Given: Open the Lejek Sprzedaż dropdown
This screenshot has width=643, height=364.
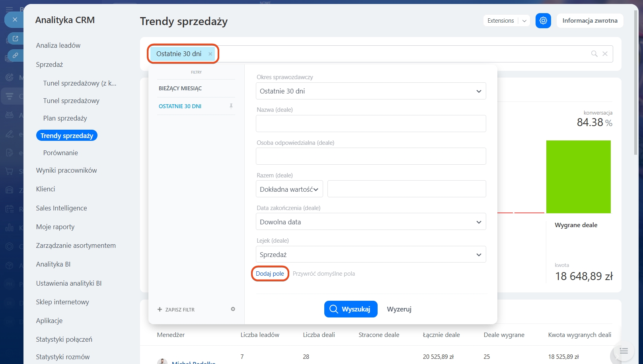Looking at the screenshot, I should (370, 255).
